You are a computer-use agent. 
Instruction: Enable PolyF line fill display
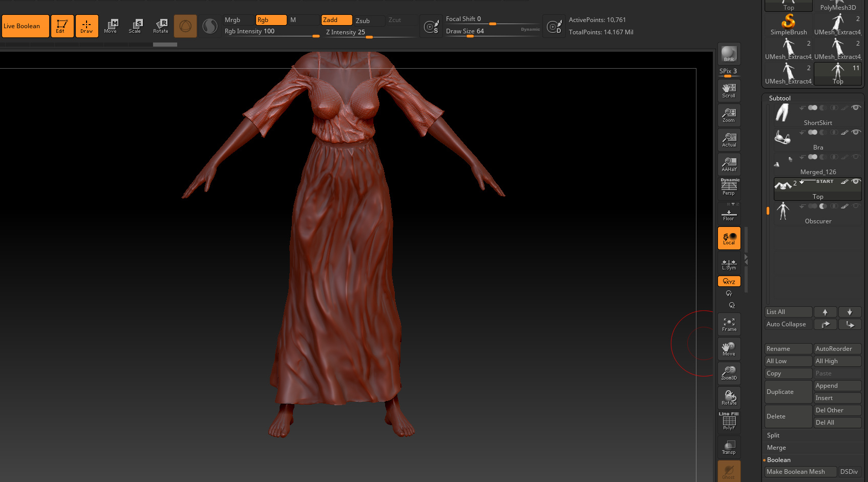point(729,422)
